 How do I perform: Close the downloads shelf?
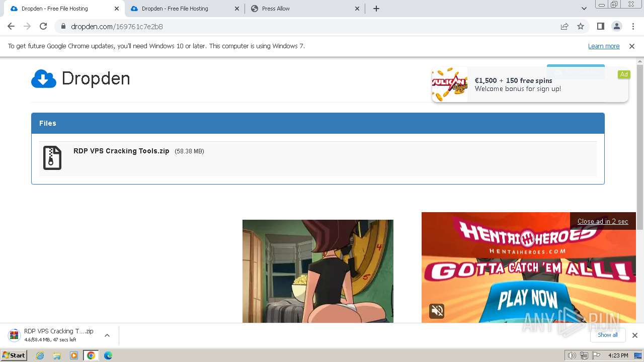tap(634, 335)
